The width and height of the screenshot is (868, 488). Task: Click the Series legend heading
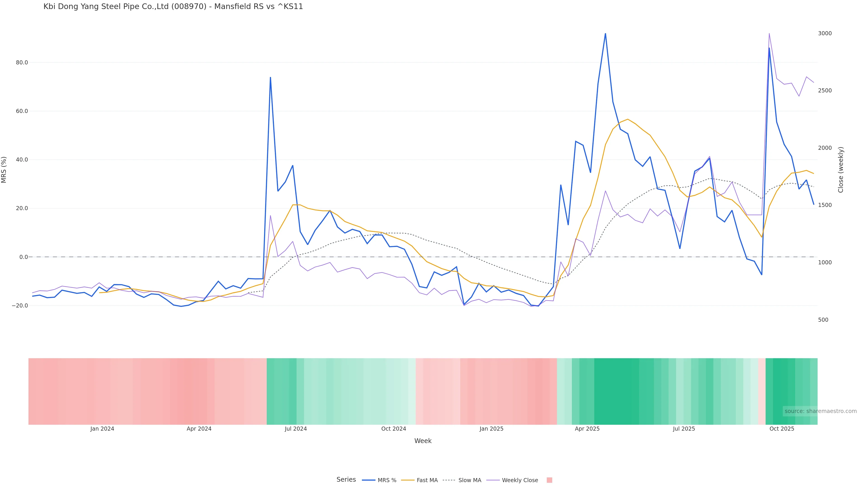tap(346, 480)
